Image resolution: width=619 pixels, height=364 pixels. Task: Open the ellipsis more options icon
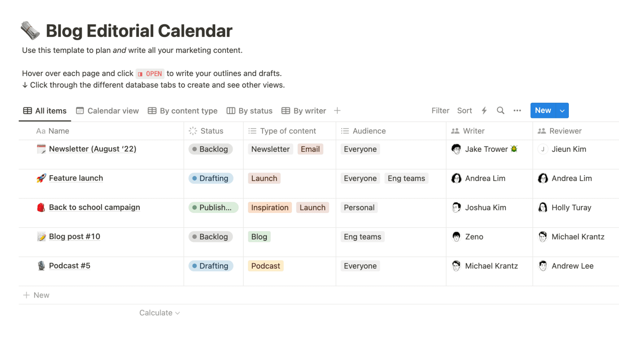(x=517, y=110)
